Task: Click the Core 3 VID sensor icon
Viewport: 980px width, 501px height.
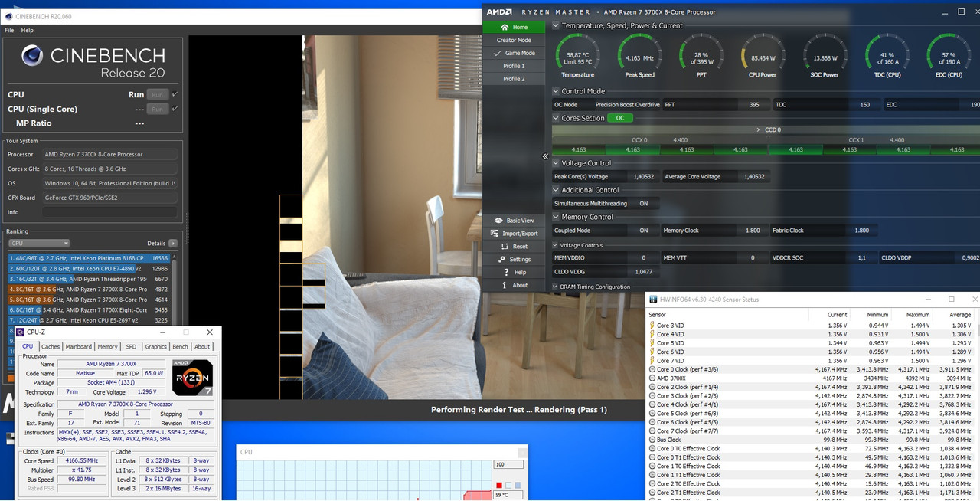Action: [x=652, y=326]
